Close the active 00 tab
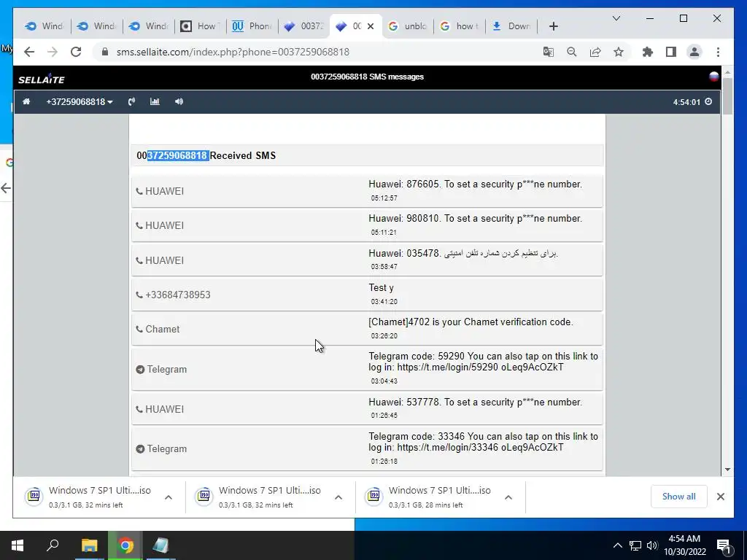This screenshot has width=747, height=560. (371, 26)
